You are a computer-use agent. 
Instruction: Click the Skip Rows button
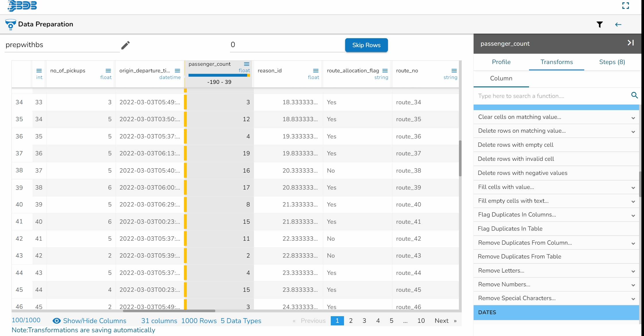pyautogui.click(x=366, y=45)
